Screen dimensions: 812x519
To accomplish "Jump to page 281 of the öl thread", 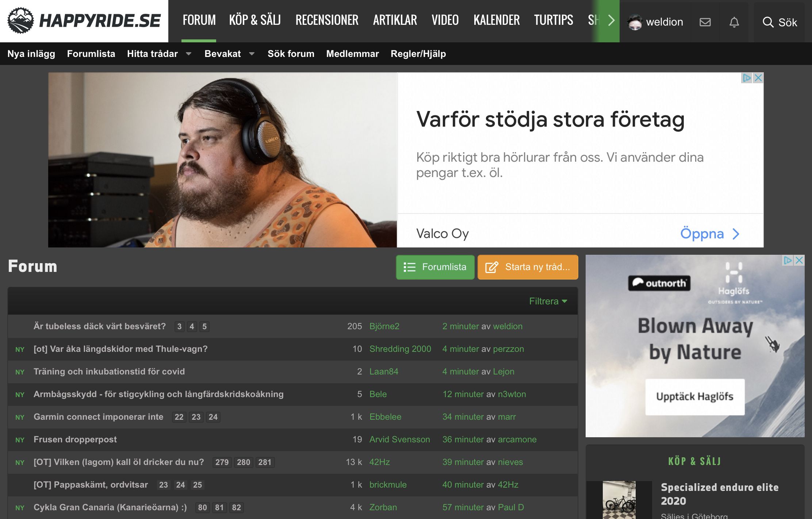I will 265,462.
